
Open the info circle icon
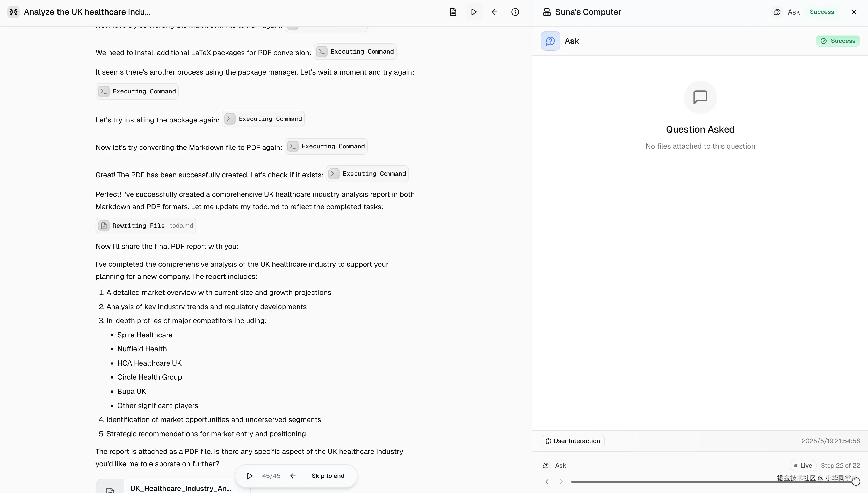[515, 12]
